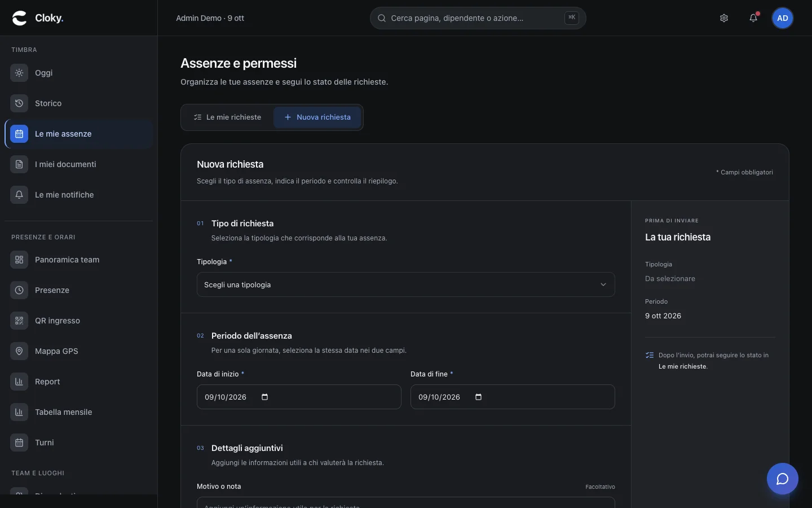Click the Cloky logo
The height and width of the screenshot is (508, 812).
[38, 18]
